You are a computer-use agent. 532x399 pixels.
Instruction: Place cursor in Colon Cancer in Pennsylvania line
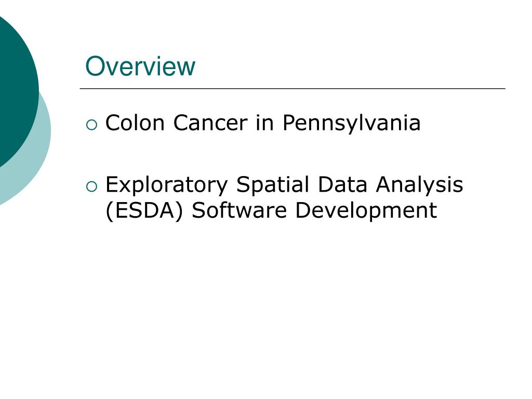pos(263,123)
